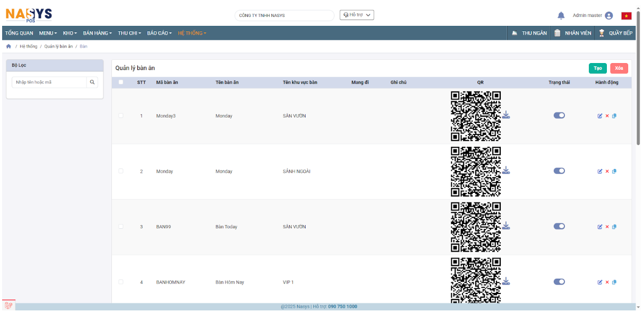The height and width of the screenshot is (312, 644).
Task: Expand the BÁO CÁO menu dropdown
Action: [159, 33]
